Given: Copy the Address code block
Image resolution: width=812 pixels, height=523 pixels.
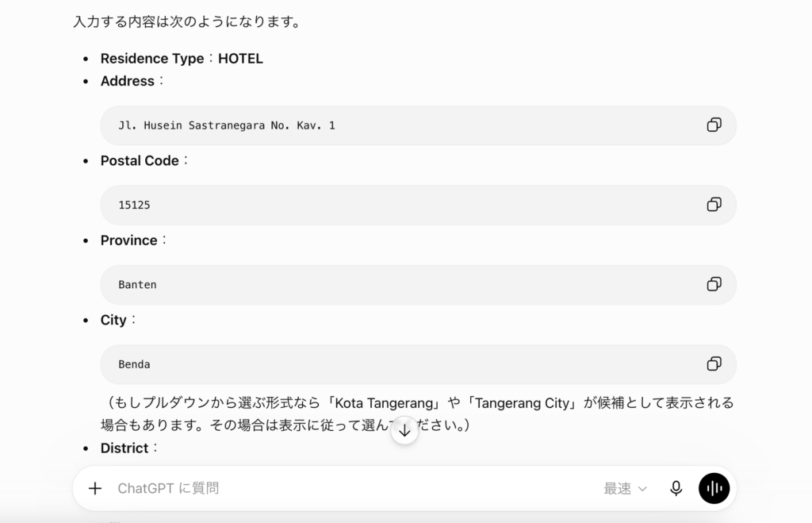Looking at the screenshot, I should (x=714, y=125).
